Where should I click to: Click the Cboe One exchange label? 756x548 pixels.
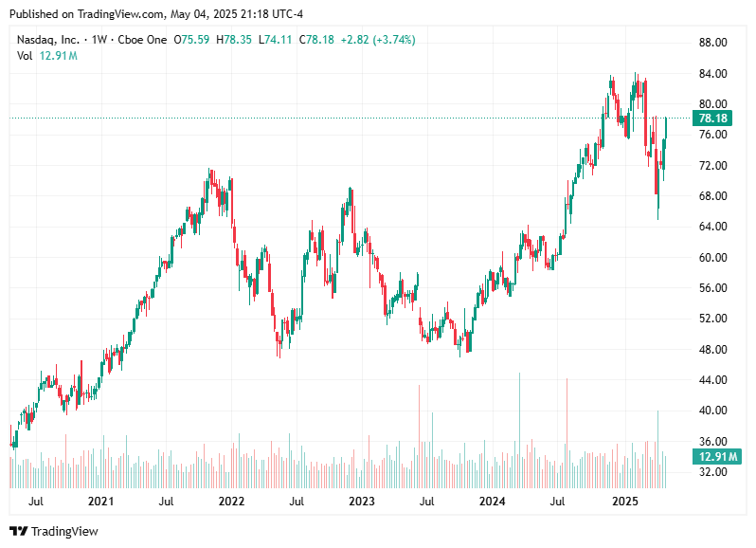pos(142,40)
